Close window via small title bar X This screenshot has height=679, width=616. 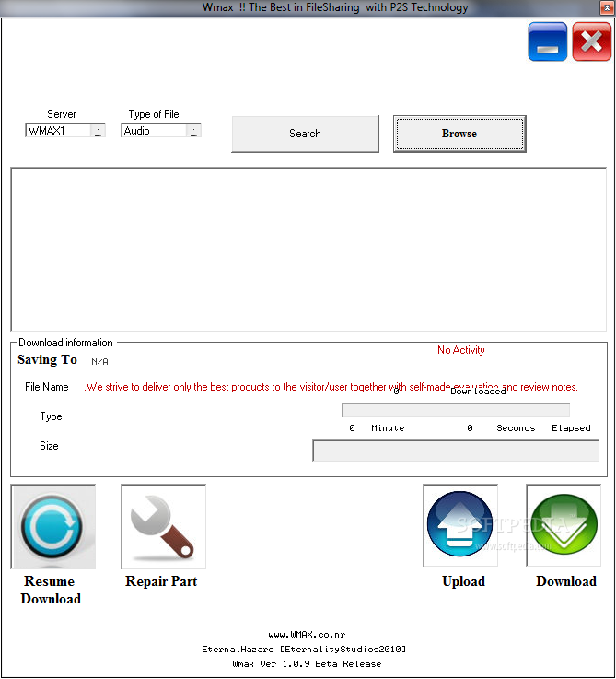coord(607,7)
